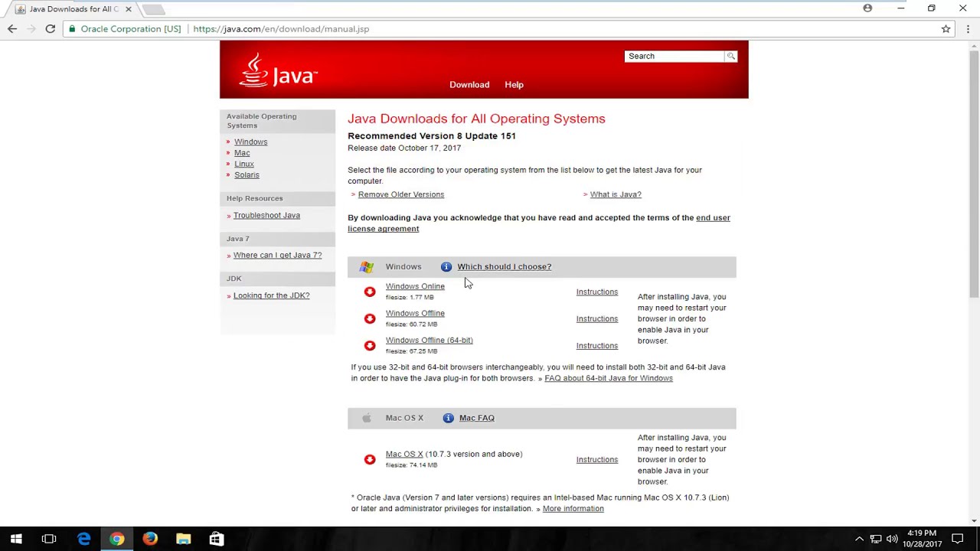The image size is (980, 551).
Task: Click the info icon beside Which should I choose
Action: (446, 266)
